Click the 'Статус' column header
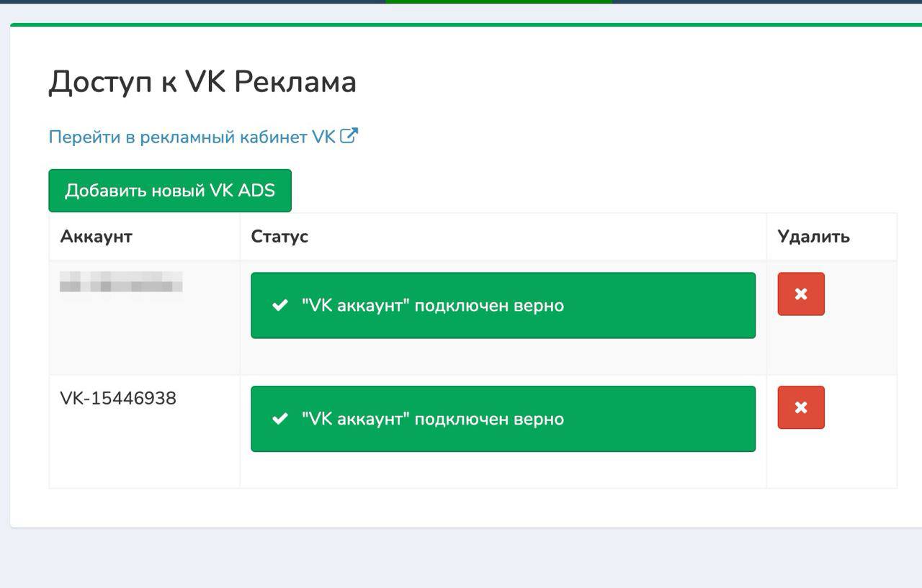 279,236
